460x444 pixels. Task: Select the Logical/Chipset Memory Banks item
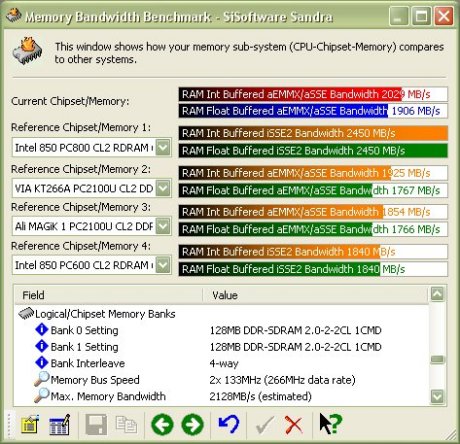pos(105,314)
